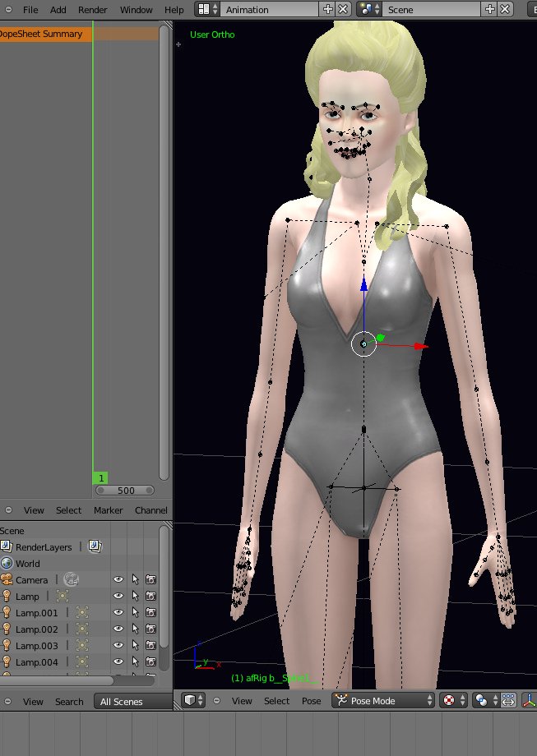Open the outliner View menu

33,702
